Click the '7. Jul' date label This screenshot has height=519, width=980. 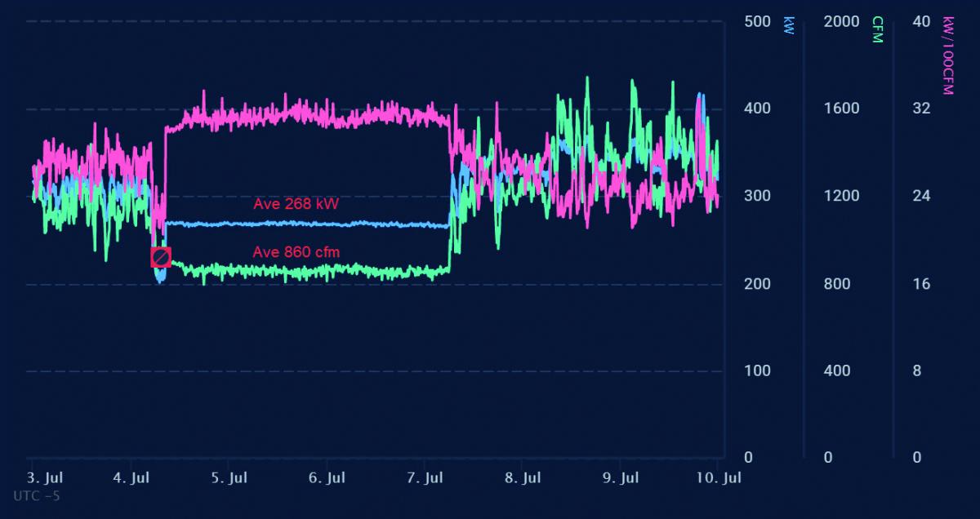(425, 478)
